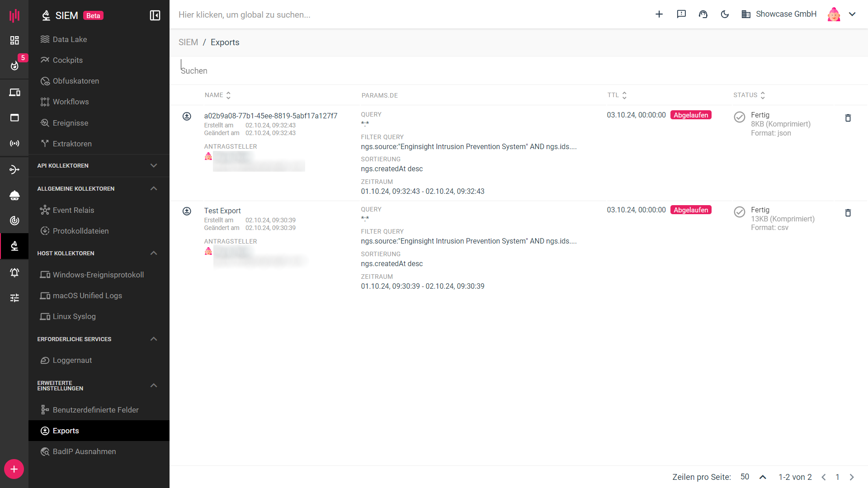Viewport: 868px width, 488px height.
Task: Delete the a02b9a08 export entry
Action: [848, 118]
